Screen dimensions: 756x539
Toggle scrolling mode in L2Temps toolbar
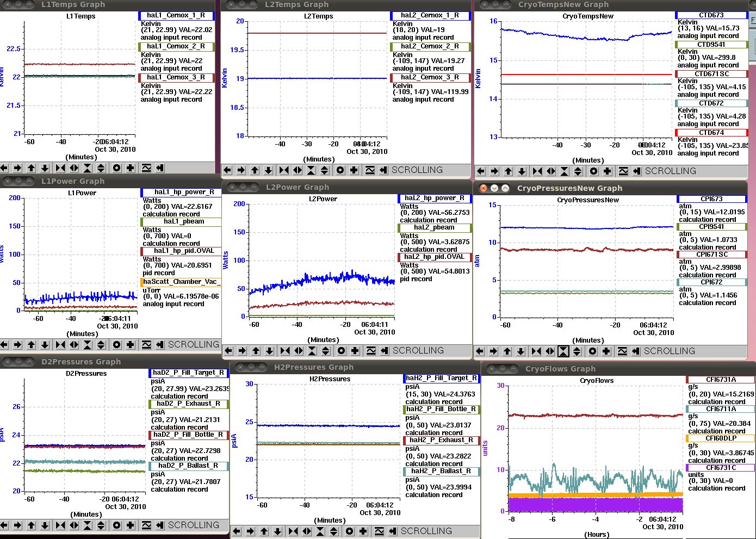point(383,170)
